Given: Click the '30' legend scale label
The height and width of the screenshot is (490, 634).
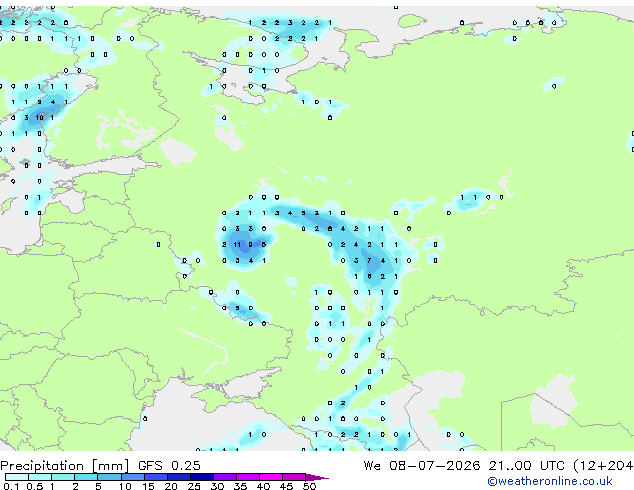Looking at the screenshot, I should pos(217,486).
